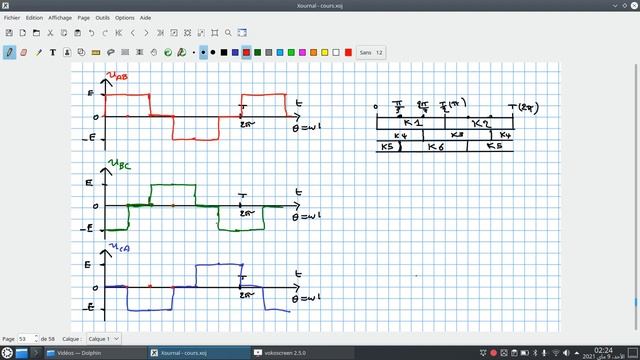Screen dimensions: 640x360
Task: Fit page width with zoom icon
Action: [187, 33]
